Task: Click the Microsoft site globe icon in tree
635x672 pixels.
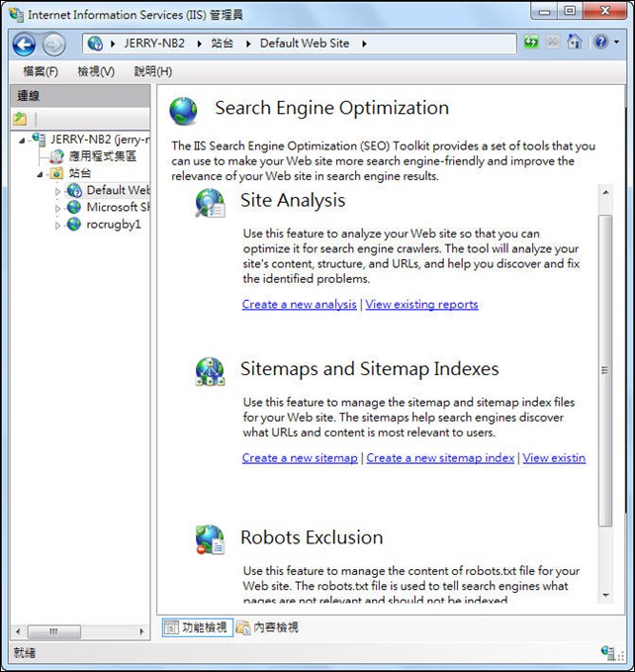Action: pyautogui.click(x=74, y=207)
